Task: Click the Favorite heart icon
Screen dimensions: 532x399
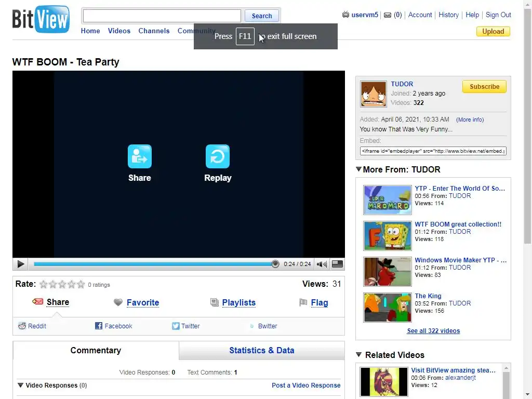Action: point(118,302)
